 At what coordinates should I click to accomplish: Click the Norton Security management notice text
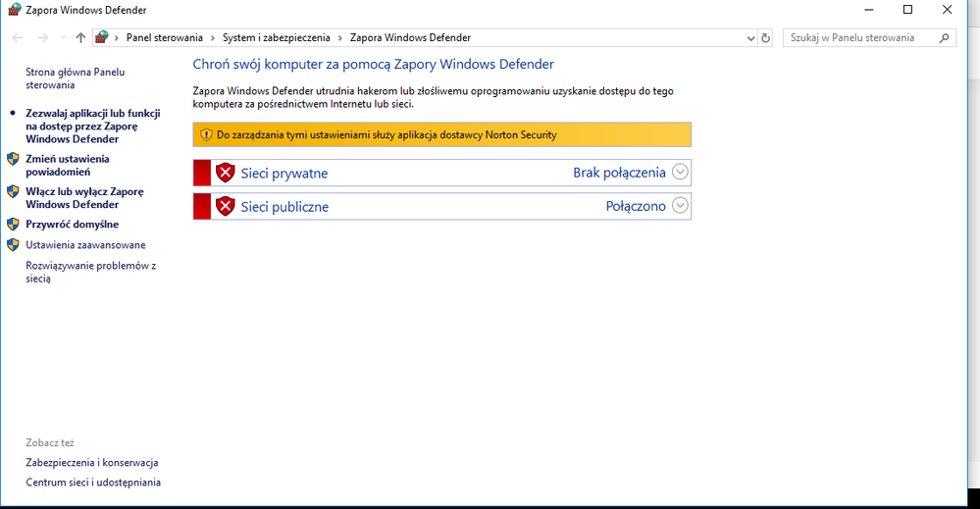(x=387, y=135)
